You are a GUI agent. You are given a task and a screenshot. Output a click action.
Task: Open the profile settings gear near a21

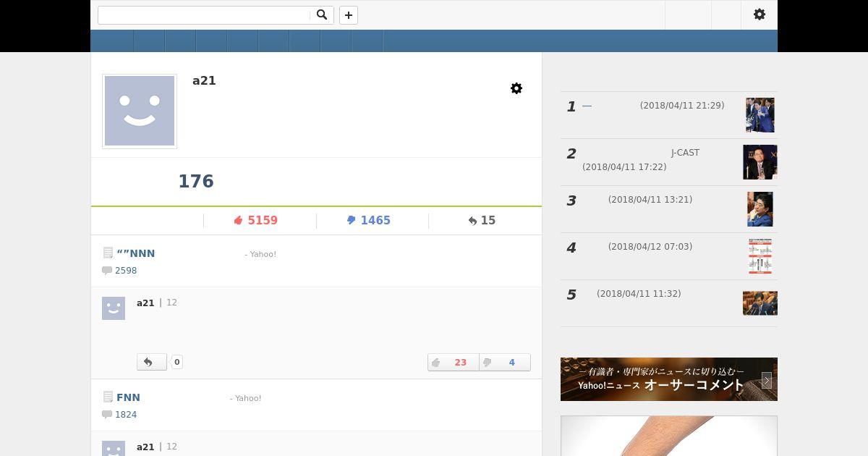[x=516, y=88]
